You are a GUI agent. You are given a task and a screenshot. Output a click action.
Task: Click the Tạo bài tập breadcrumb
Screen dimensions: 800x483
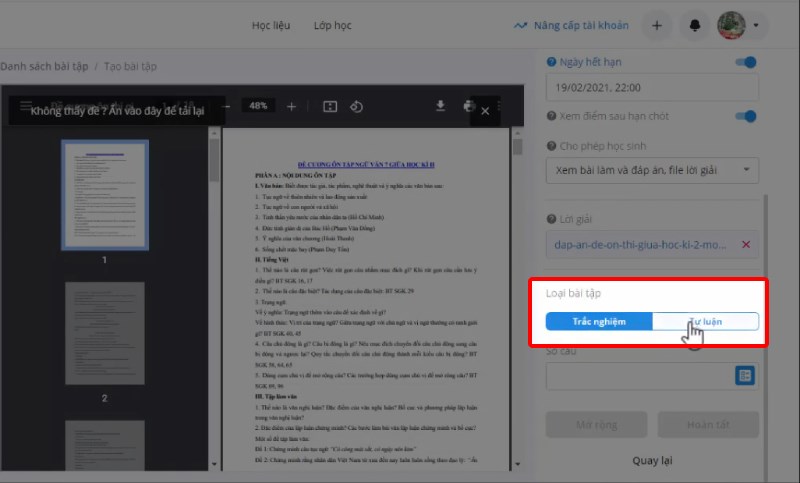130,66
